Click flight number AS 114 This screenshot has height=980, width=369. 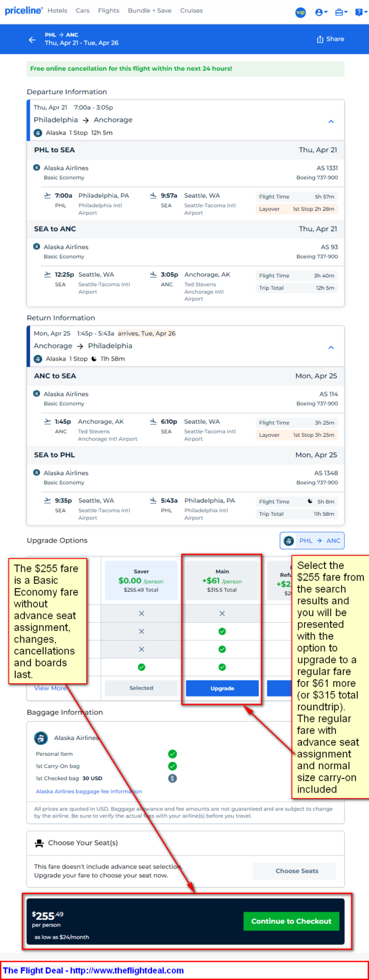click(329, 394)
